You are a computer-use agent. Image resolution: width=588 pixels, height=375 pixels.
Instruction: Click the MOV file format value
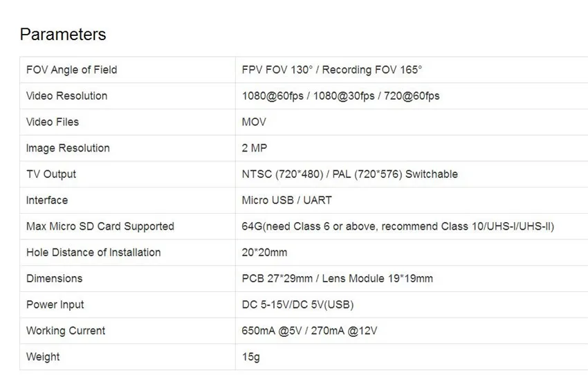254,122
